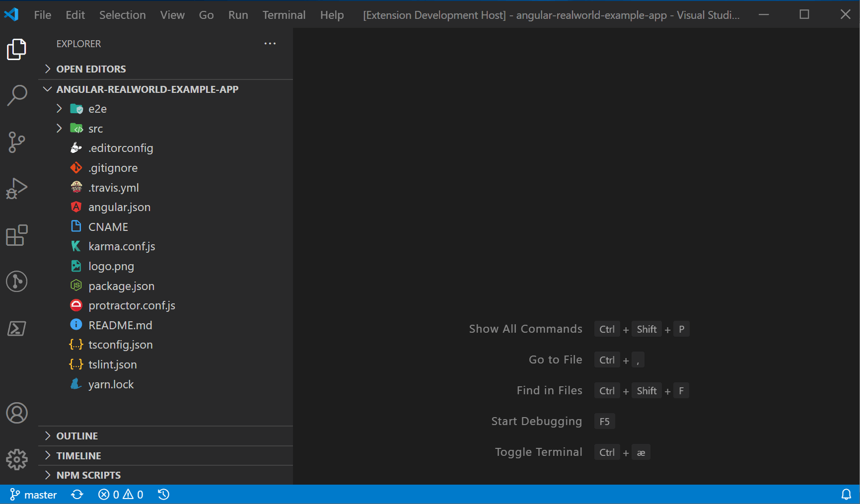Screen dimensions: 860x504
Task: Open the README.md file
Action: pyautogui.click(x=165, y=325)
